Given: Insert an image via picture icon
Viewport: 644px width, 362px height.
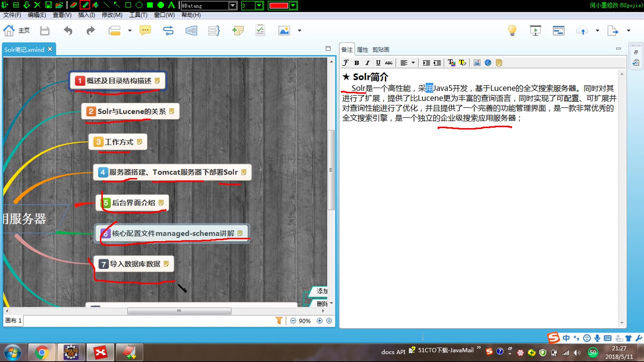Looking at the screenshot, I should 284,31.
